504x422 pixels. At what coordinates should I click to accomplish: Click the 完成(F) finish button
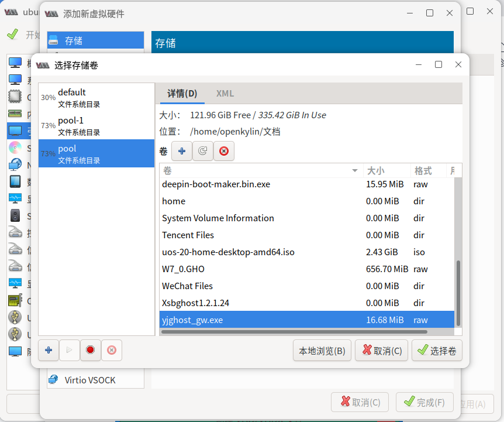tap(424, 402)
